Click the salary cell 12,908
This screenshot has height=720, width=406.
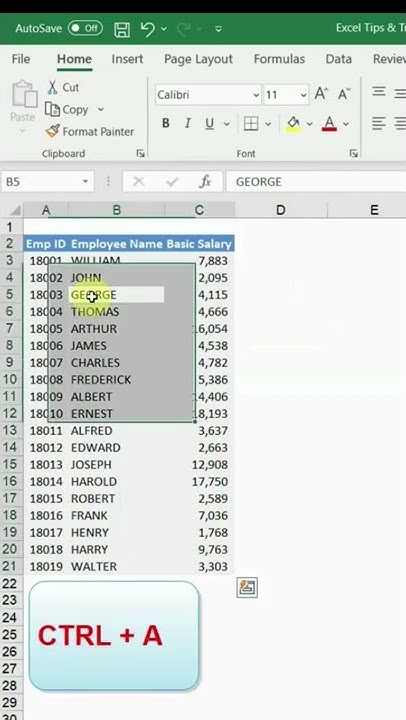click(x=199, y=465)
